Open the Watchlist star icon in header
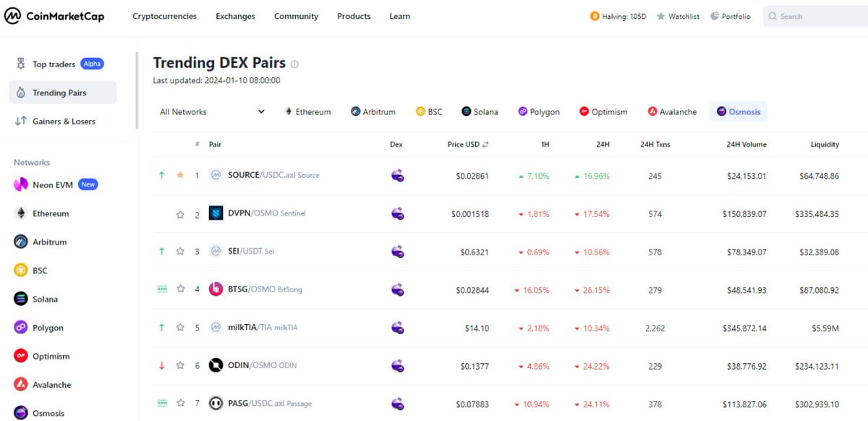868x421 pixels. pyautogui.click(x=660, y=16)
